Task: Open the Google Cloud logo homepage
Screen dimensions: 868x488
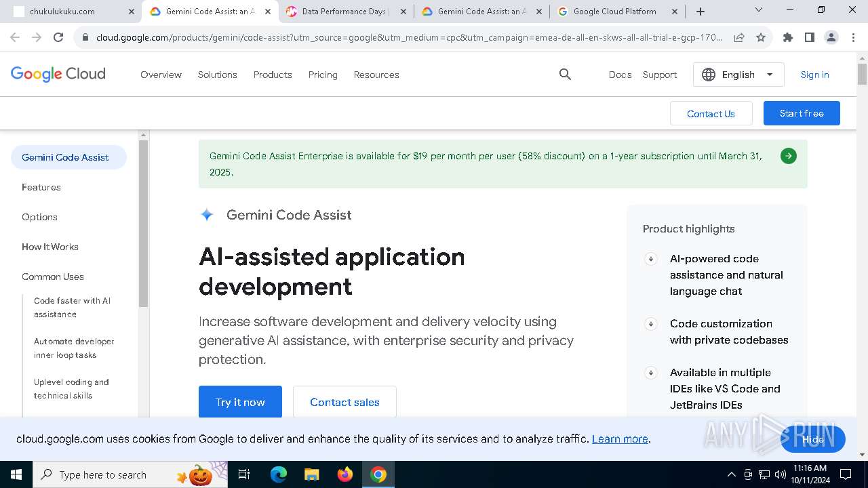Action: click(x=58, y=74)
